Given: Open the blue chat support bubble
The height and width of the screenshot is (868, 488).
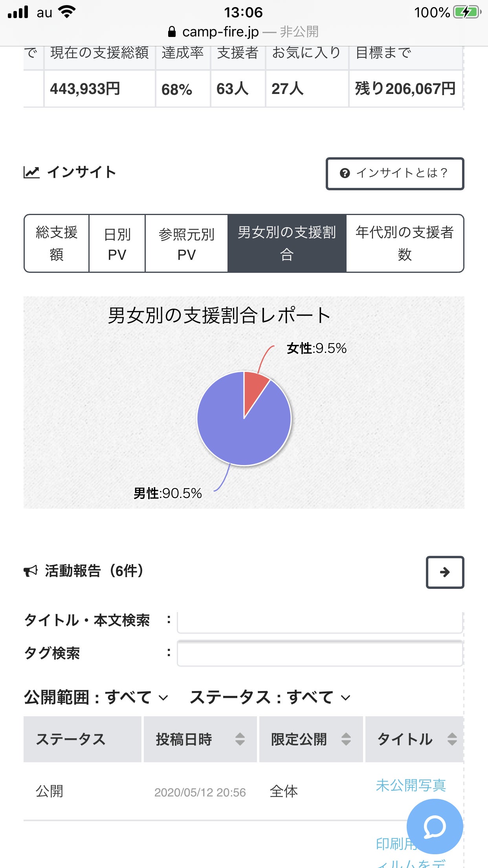Looking at the screenshot, I should click(x=435, y=826).
